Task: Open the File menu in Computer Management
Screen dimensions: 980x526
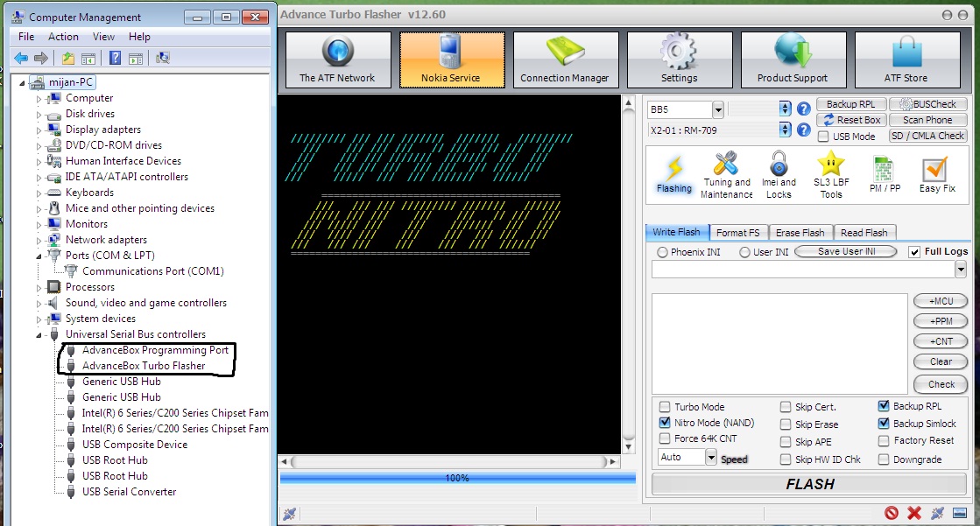Action: 26,37
